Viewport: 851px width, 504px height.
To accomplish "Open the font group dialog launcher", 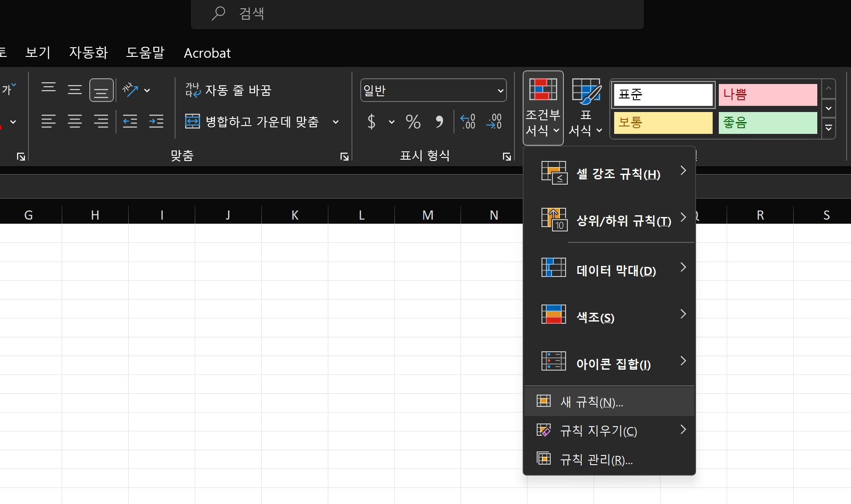I will point(21,157).
